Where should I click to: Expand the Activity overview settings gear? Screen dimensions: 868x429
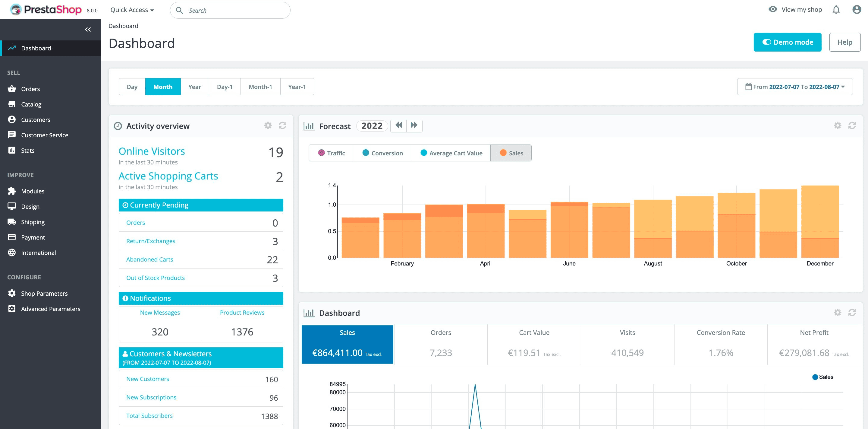(268, 125)
